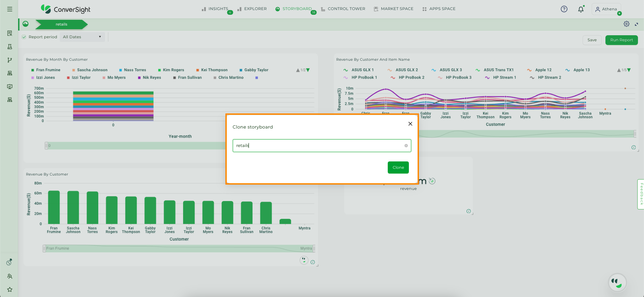Toggle Kim Rogers legend series

(x=171, y=70)
